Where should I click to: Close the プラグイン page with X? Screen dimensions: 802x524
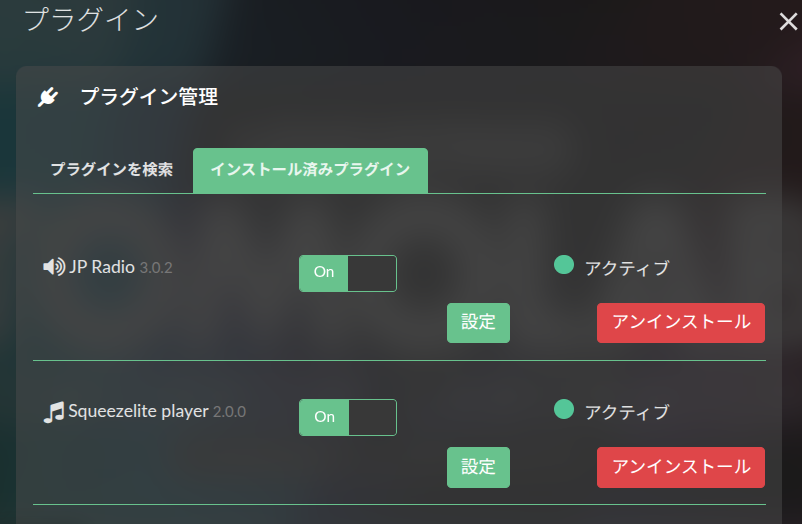coord(788,21)
